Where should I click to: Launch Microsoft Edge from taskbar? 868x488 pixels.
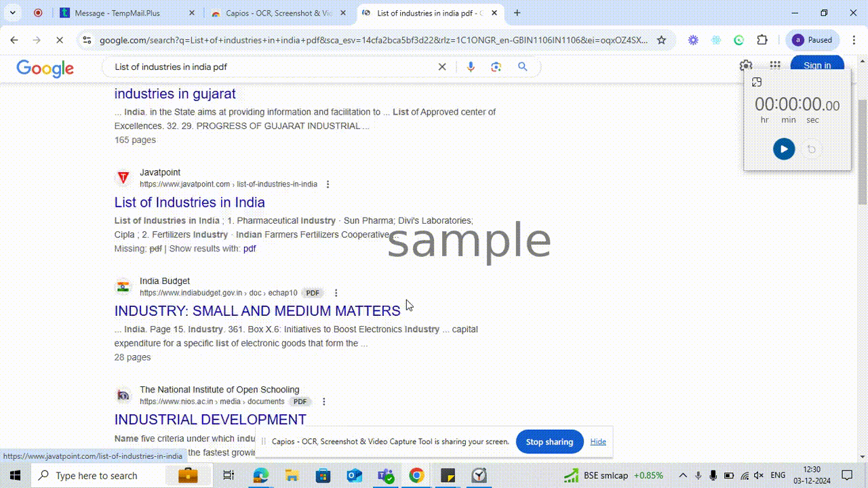click(261, 476)
